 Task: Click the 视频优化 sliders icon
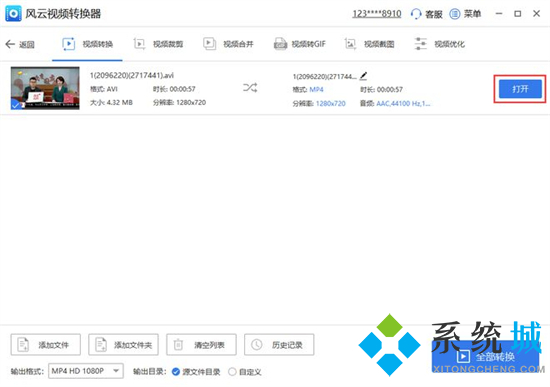pyautogui.click(x=420, y=44)
